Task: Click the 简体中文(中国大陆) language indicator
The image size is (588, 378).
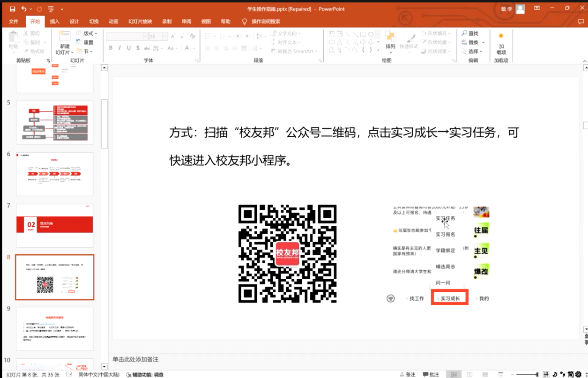Action: [99, 375]
